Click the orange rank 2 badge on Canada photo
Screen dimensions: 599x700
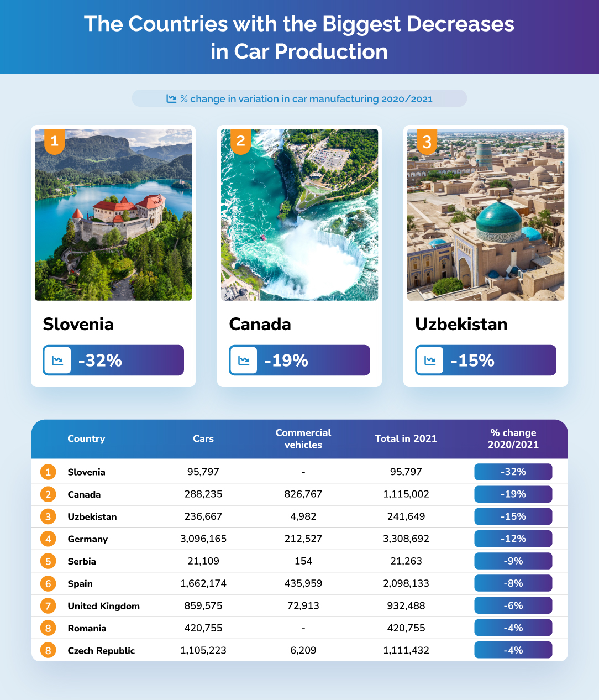click(x=240, y=141)
